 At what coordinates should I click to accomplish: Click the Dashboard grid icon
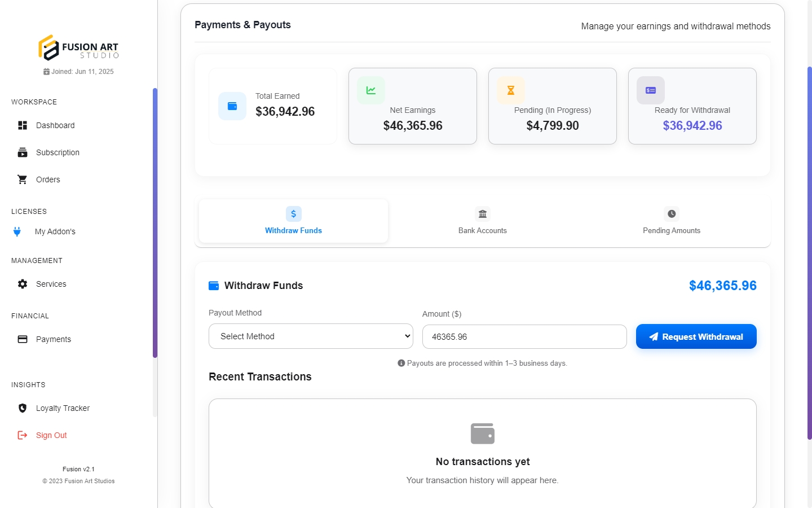(23, 125)
